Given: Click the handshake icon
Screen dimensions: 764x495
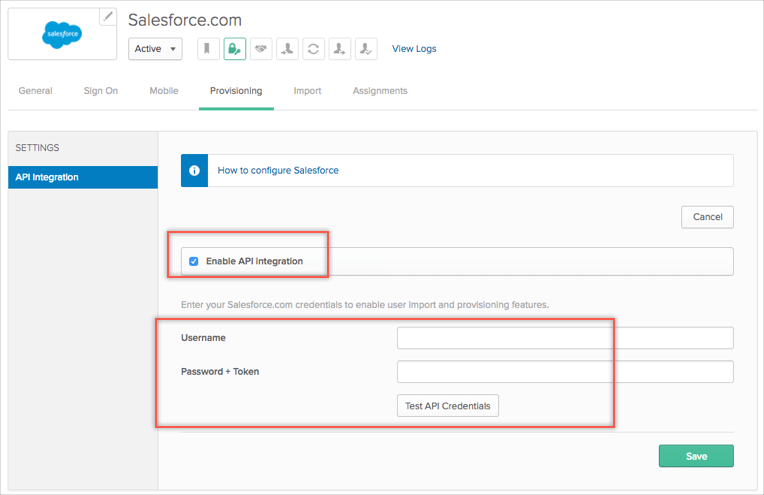Looking at the screenshot, I should tap(260, 49).
